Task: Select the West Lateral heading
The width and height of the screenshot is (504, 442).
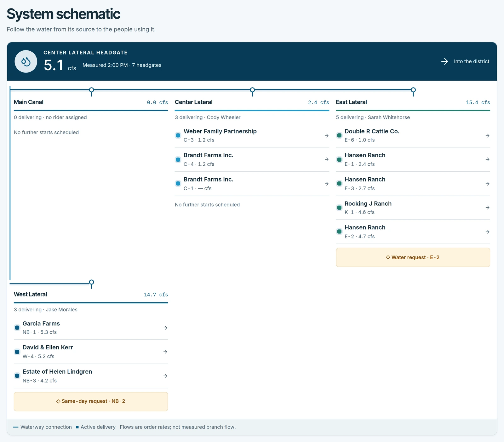Action: pos(31,294)
